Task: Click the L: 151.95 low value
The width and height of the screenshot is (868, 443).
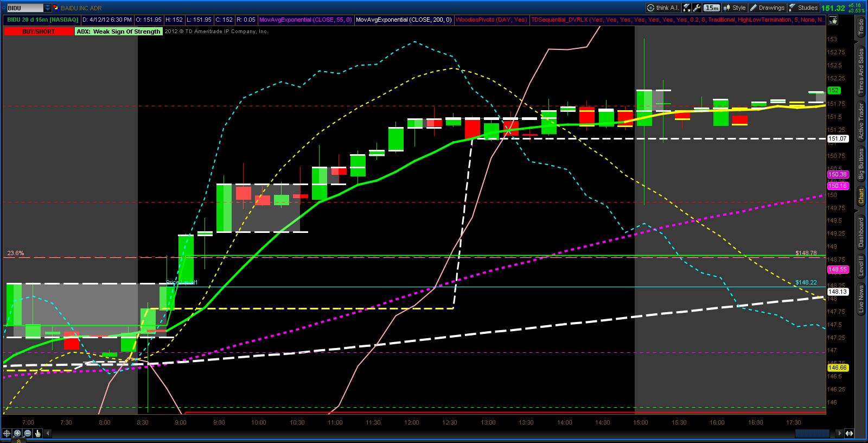Action: pos(200,20)
